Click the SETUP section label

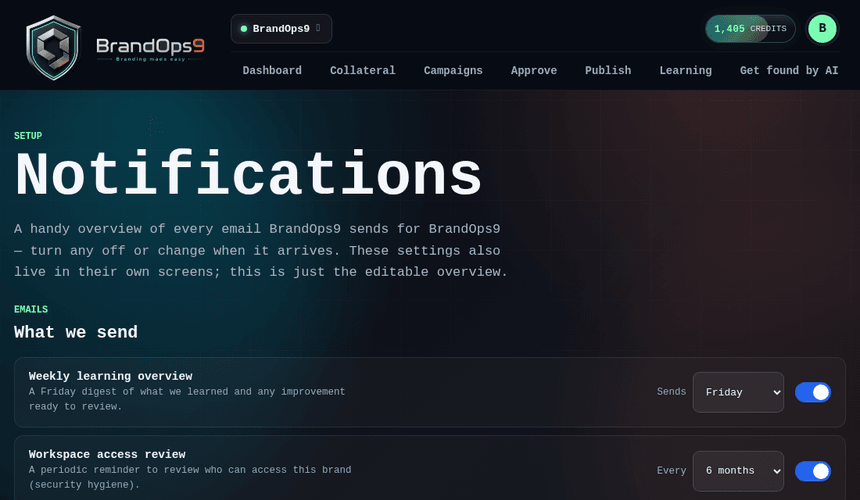[x=28, y=135]
